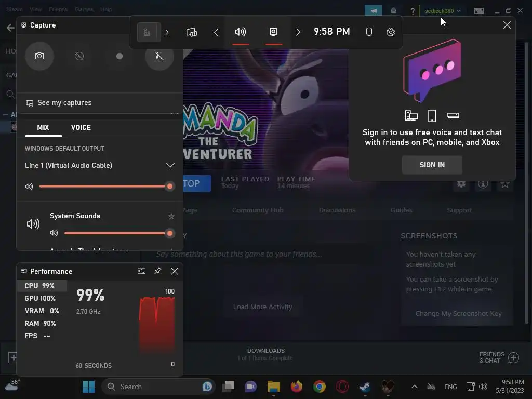Open the Community Hub tab
The width and height of the screenshot is (532, 399).
pos(258,210)
